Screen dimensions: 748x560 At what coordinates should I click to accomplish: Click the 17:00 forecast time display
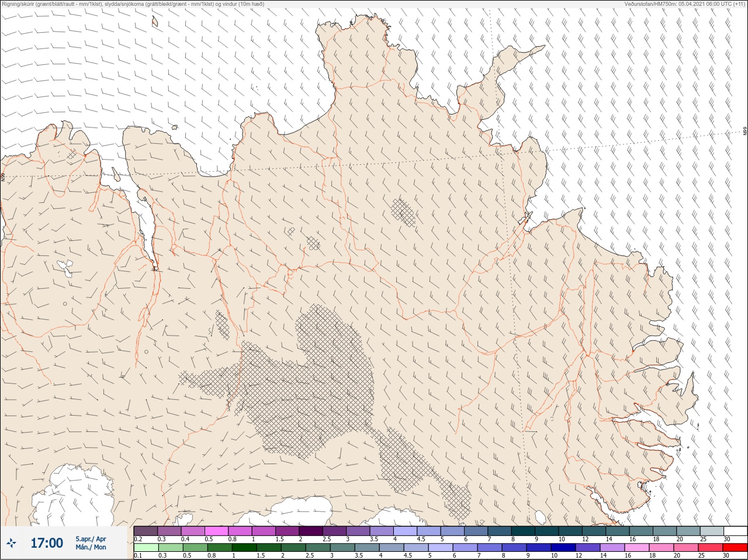47,543
